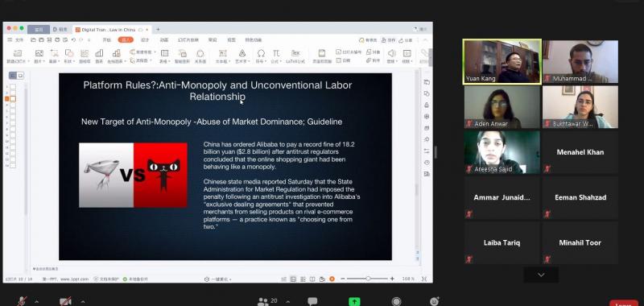
Task: Click the WordArt icon in ribbon
Action: point(242,53)
